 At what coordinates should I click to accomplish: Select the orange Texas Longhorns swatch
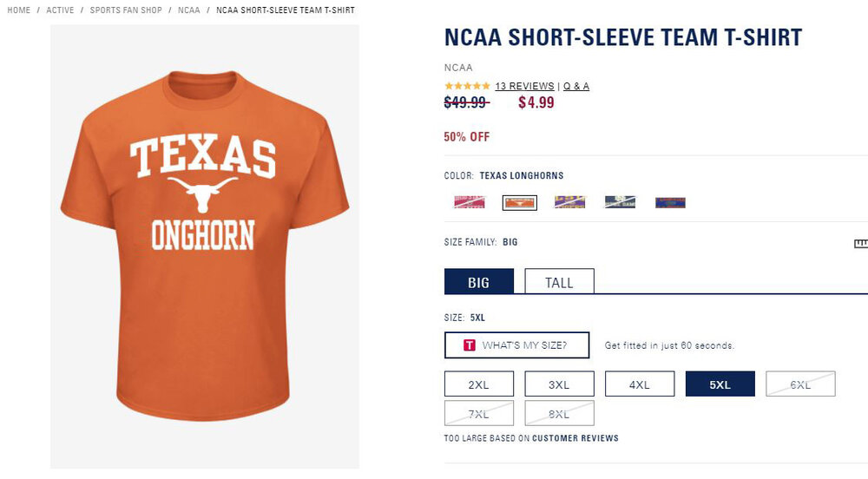(519, 202)
